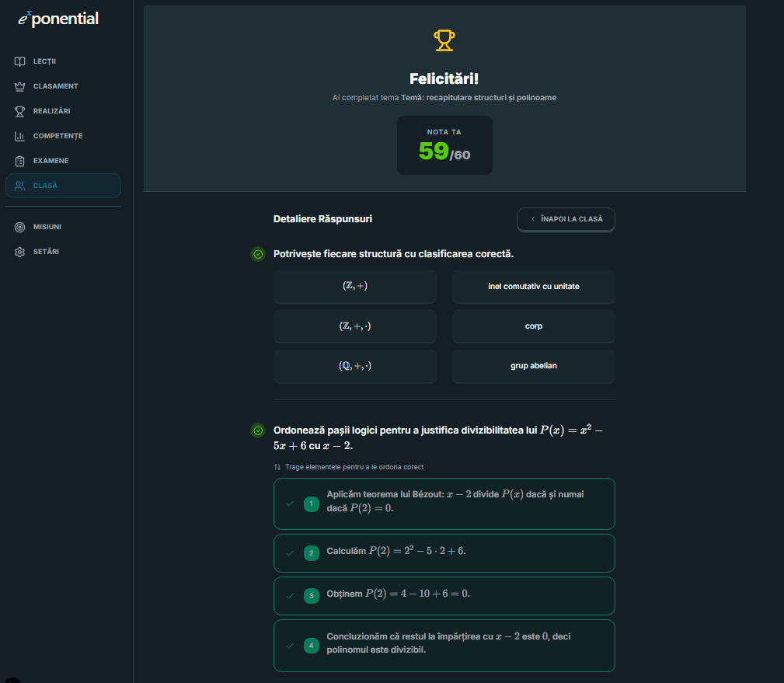Click the 'Felicitări!' heading
This screenshot has width=784, height=683.
(444, 78)
